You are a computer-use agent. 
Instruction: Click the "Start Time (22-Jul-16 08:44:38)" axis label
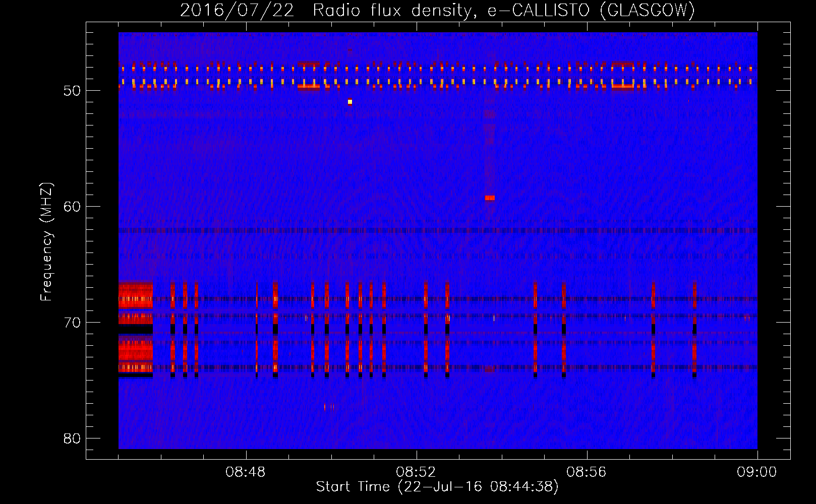coord(437,486)
